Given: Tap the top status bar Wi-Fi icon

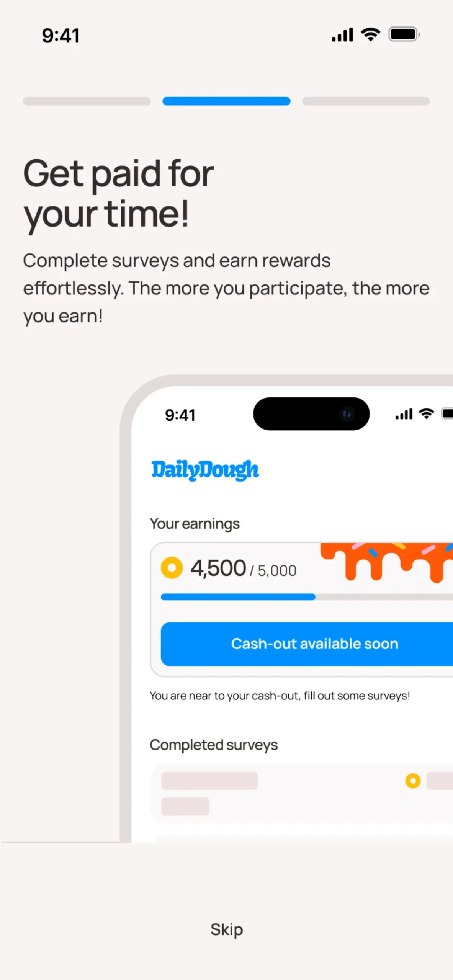Looking at the screenshot, I should (x=371, y=35).
